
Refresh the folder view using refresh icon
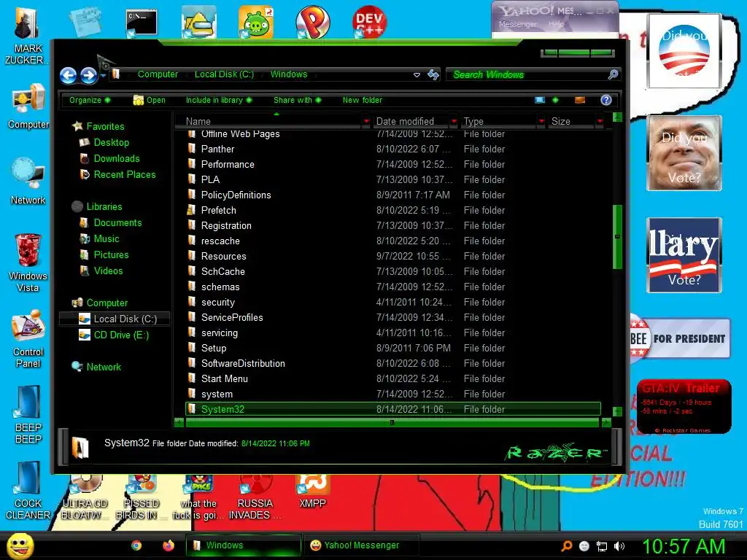(x=433, y=75)
